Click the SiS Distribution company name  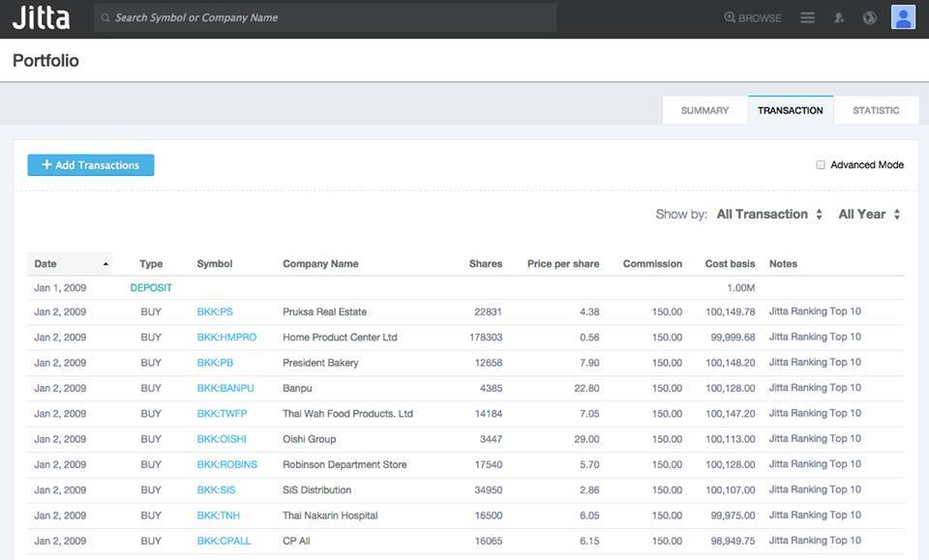(x=317, y=489)
